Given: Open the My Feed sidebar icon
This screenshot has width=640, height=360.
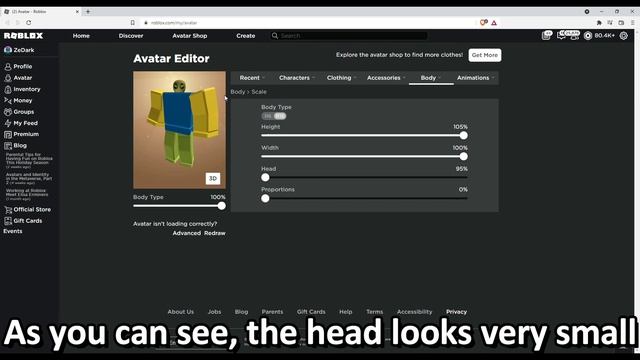Looking at the screenshot, I should 8,123.
